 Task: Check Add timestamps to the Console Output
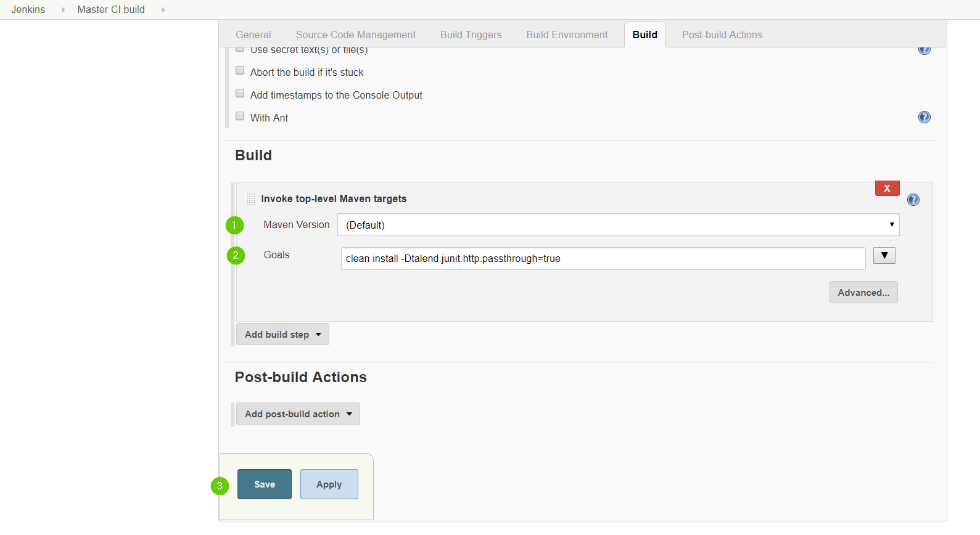point(240,94)
